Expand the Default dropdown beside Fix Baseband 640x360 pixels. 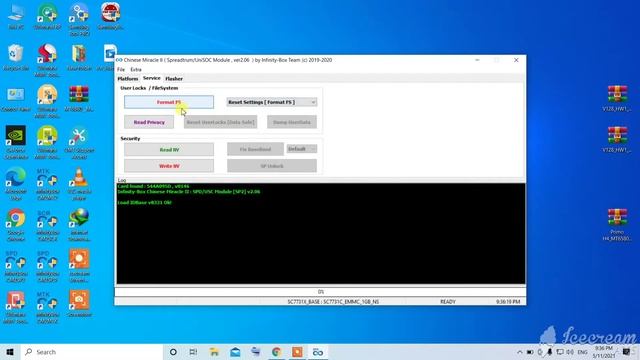coord(302,149)
